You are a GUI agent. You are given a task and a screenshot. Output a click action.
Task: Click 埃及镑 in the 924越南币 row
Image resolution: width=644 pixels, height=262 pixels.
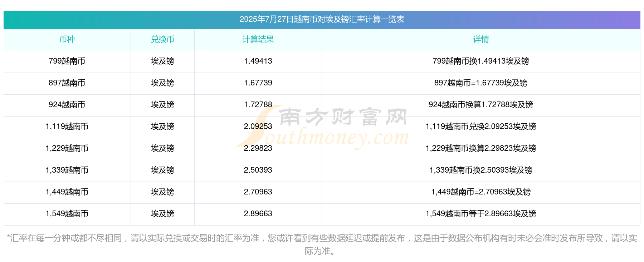pyautogui.click(x=162, y=105)
